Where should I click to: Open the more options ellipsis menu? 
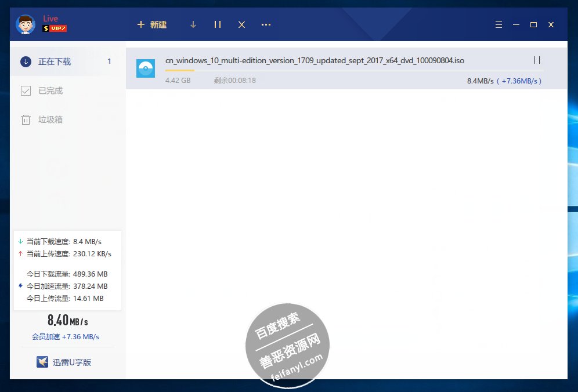(x=266, y=24)
